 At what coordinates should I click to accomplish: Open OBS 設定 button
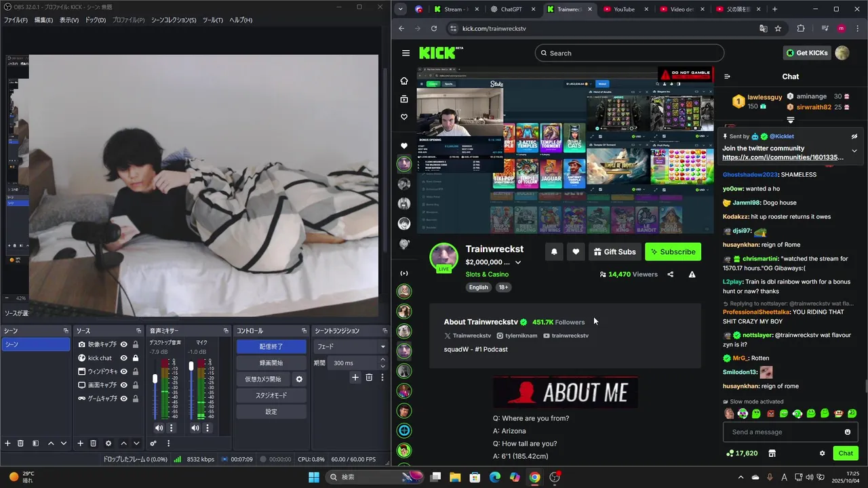[271, 411]
